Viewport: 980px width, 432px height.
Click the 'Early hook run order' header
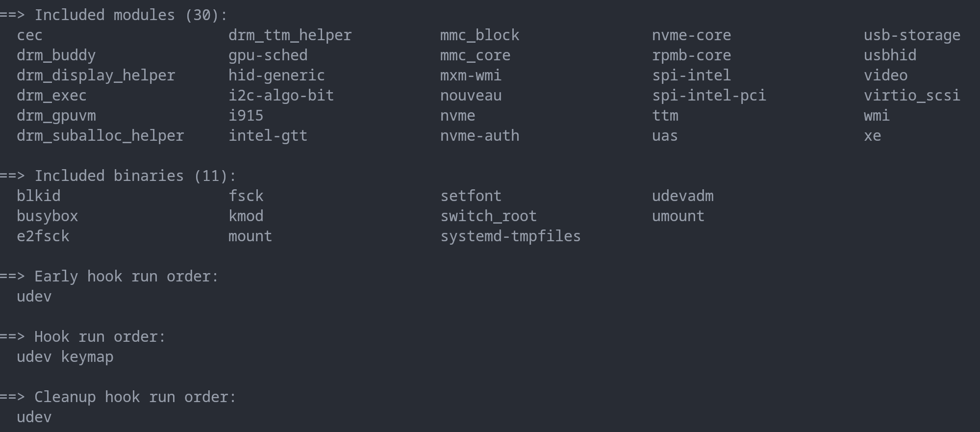pyautogui.click(x=126, y=277)
